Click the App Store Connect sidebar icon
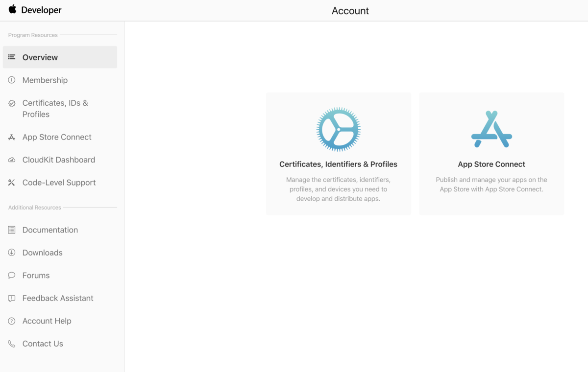 point(12,138)
